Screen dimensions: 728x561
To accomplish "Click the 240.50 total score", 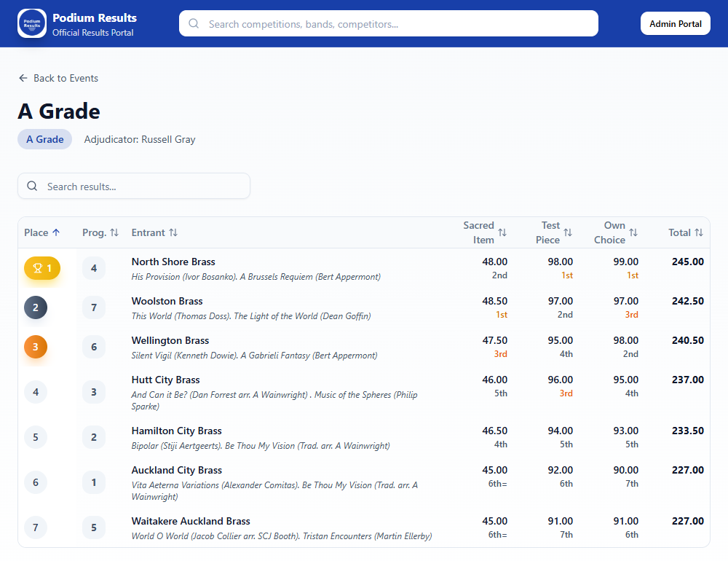I will (688, 340).
